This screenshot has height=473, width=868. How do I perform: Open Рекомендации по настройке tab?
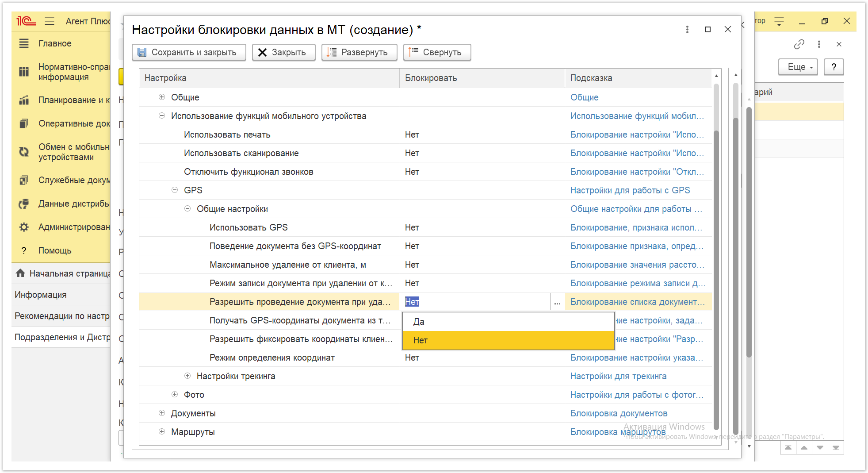click(61, 316)
